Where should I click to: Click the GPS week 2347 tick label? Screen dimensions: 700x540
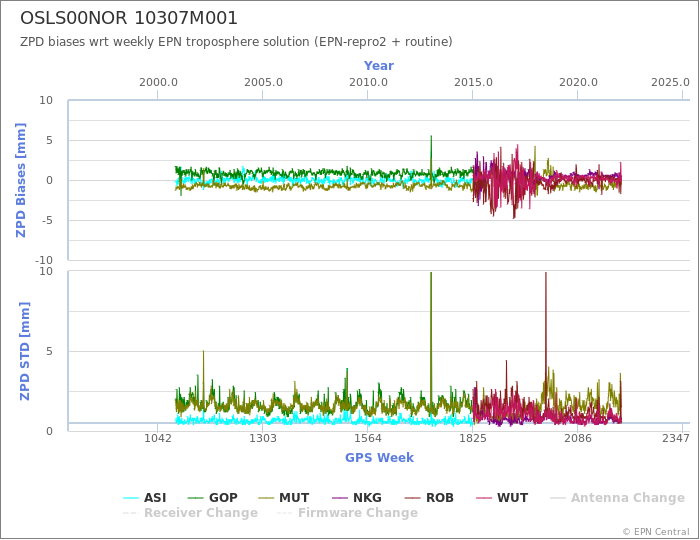(676, 438)
